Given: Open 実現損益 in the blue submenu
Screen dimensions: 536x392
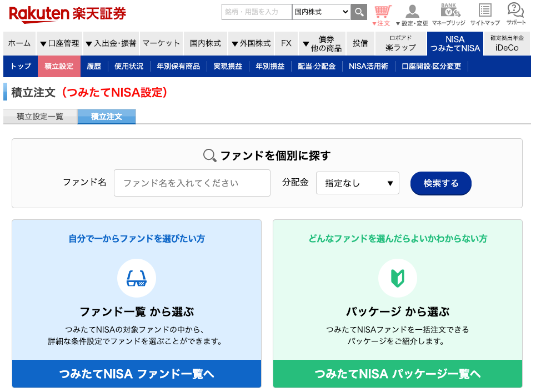Looking at the screenshot, I should tap(228, 66).
